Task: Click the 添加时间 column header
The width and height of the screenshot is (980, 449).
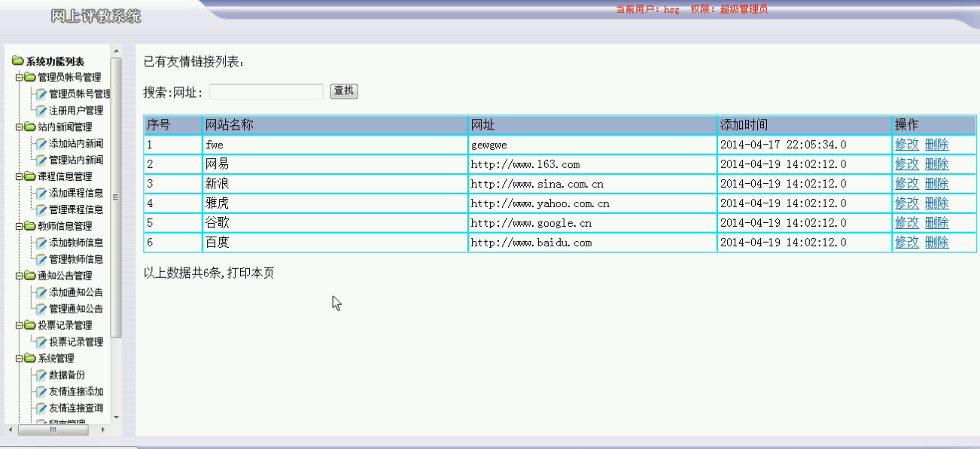Action: pyautogui.click(x=804, y=125)
